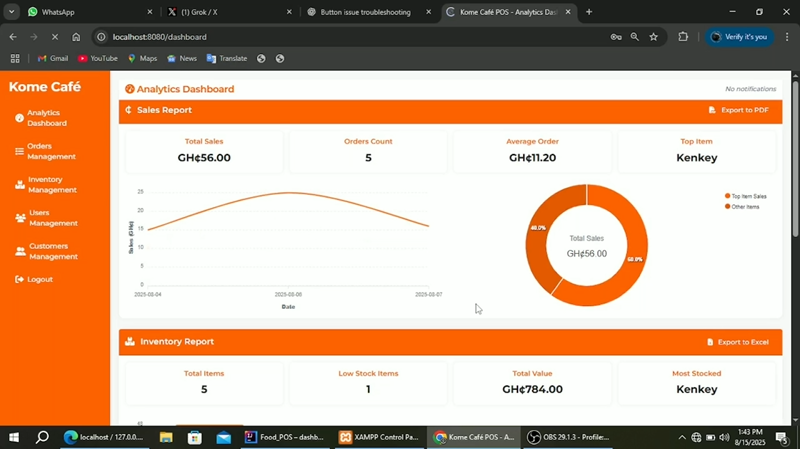The height and width of the screenshot is (449, 800).
Task: Click the Logout link
Action: 34,279
